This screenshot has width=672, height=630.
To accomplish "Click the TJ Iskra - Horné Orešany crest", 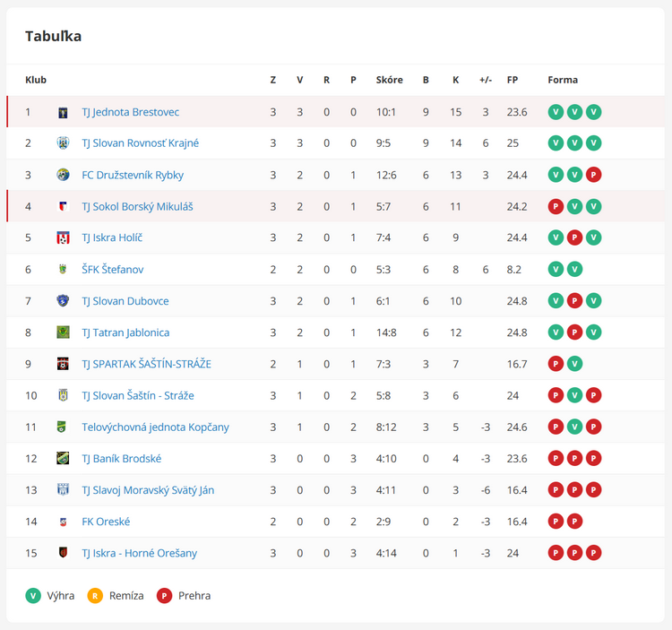I will click(63, 553).
